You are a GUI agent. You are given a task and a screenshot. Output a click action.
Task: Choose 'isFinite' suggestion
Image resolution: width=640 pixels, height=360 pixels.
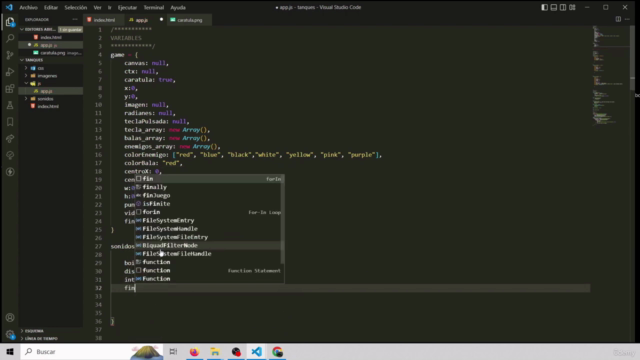[x=209, y=204]
